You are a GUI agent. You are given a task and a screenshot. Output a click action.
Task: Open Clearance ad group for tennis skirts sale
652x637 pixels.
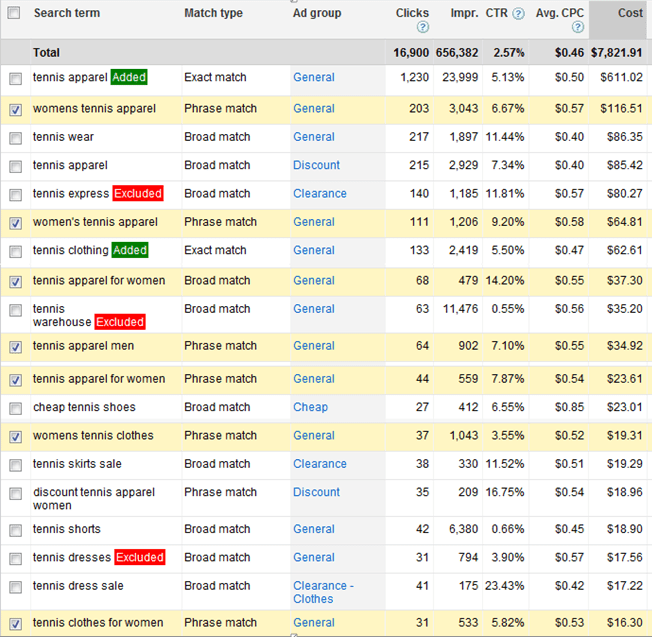pyautogui.click(x=320, y=464)
